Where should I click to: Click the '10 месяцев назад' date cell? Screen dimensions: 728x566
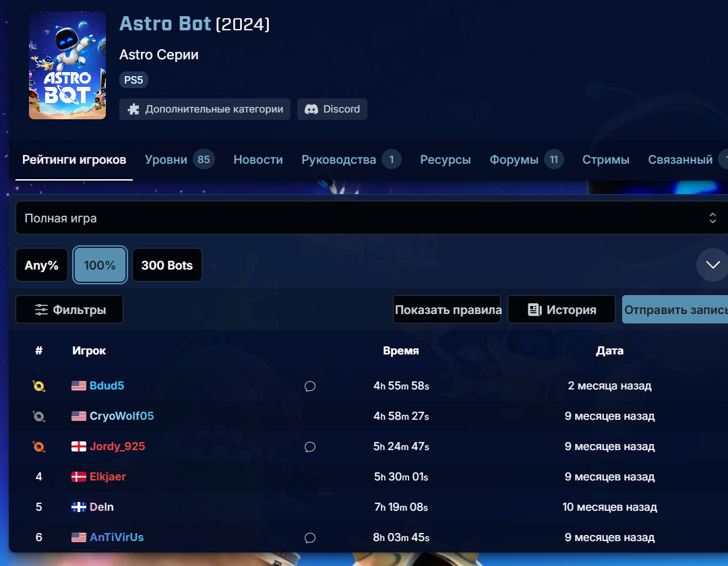pyautogui.click(x=609, y=507)
